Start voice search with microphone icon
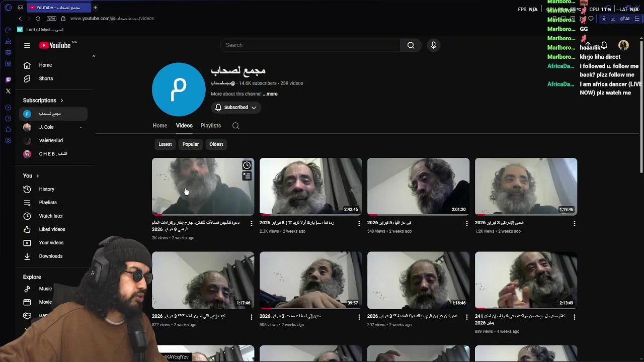Image resolution: width=644 pixels, height=362 pixels. pyautogui.click(x=434, y=45)
